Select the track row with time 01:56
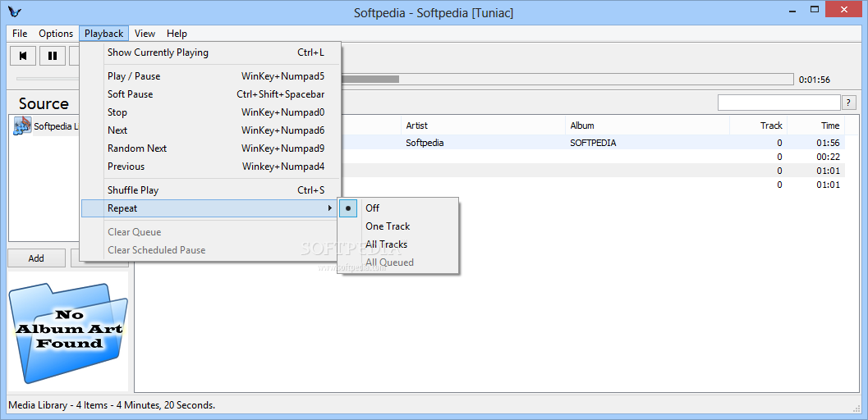 coord(593,143)
